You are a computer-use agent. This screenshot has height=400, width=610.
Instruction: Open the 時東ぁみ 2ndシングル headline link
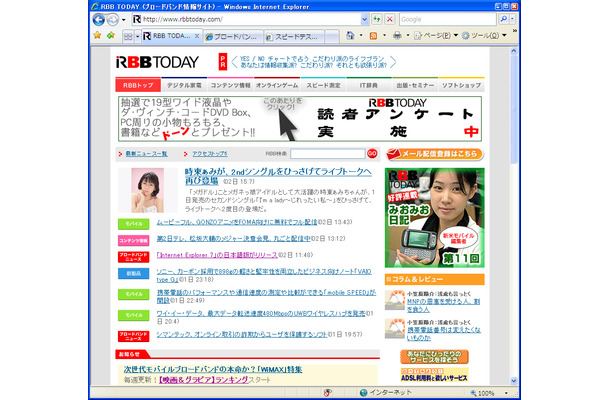point(278,176)
